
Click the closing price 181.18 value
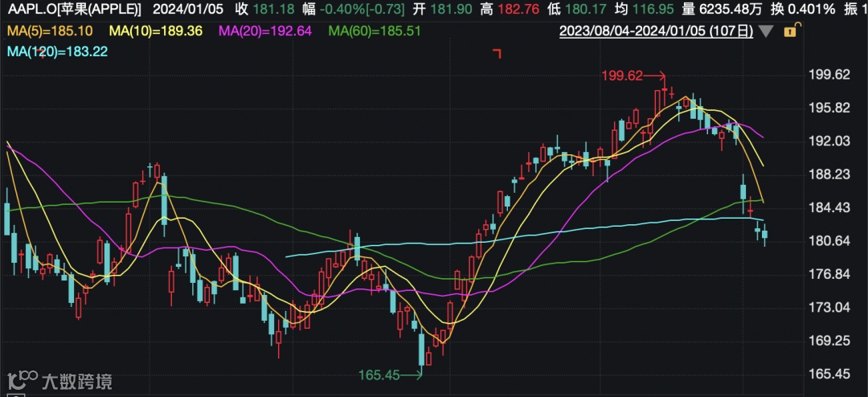(x=272, y=10)
